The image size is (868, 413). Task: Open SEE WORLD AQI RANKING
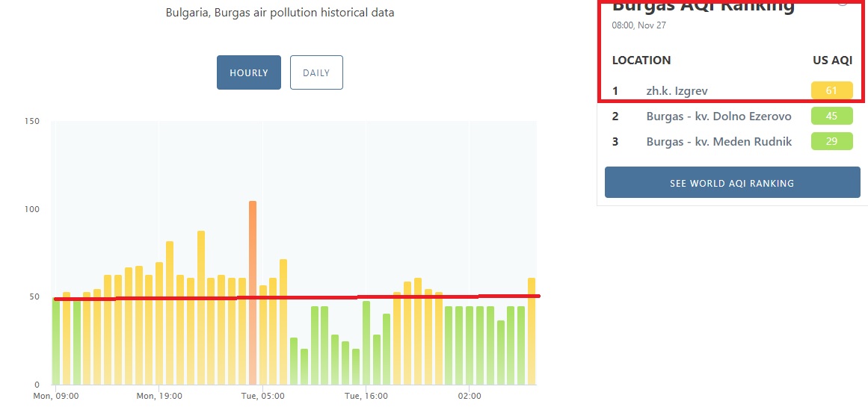(732, 182)
